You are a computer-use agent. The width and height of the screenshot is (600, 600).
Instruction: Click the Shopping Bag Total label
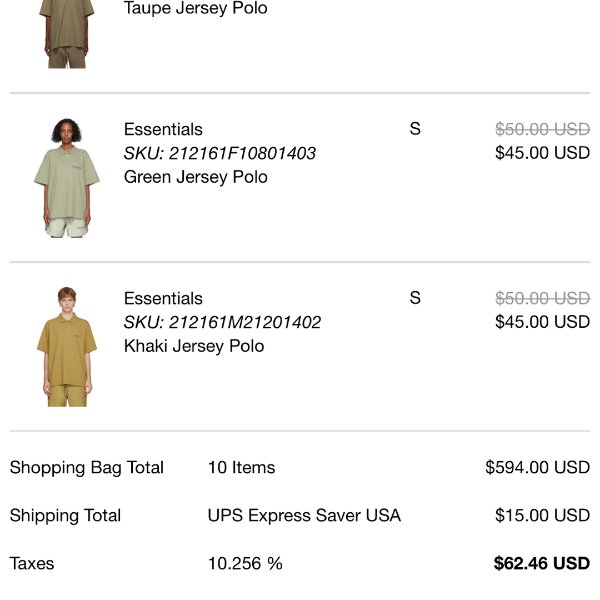tap(87, 468)
